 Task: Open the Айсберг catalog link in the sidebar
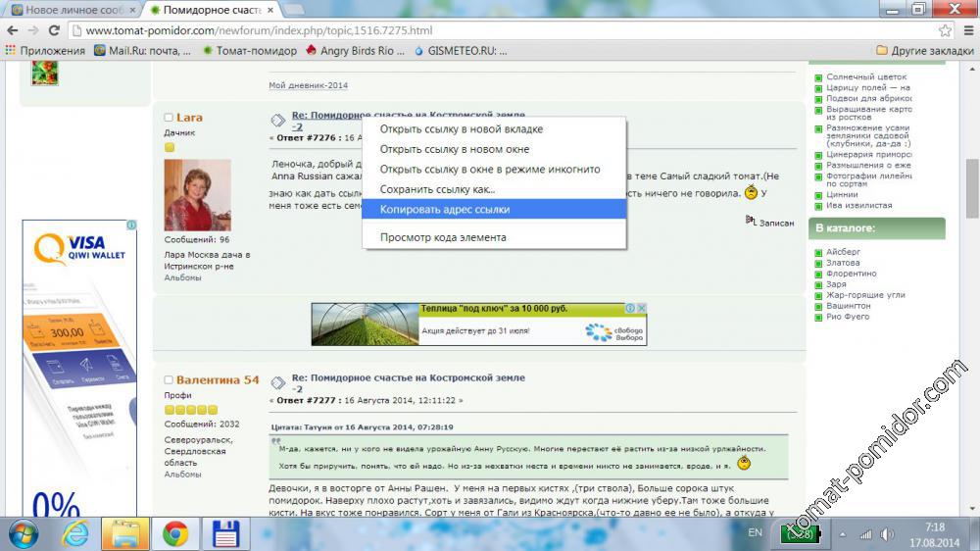point(843,252)
